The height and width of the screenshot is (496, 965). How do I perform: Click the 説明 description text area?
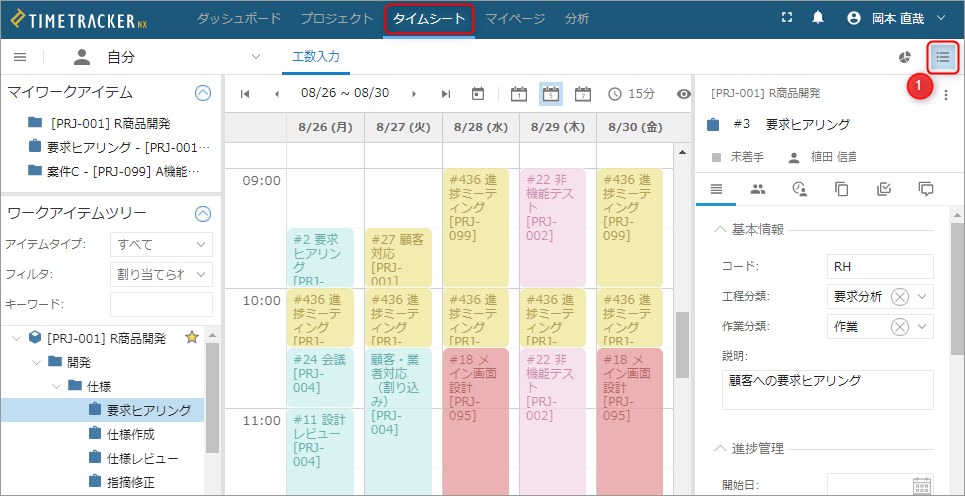[828, 390]
